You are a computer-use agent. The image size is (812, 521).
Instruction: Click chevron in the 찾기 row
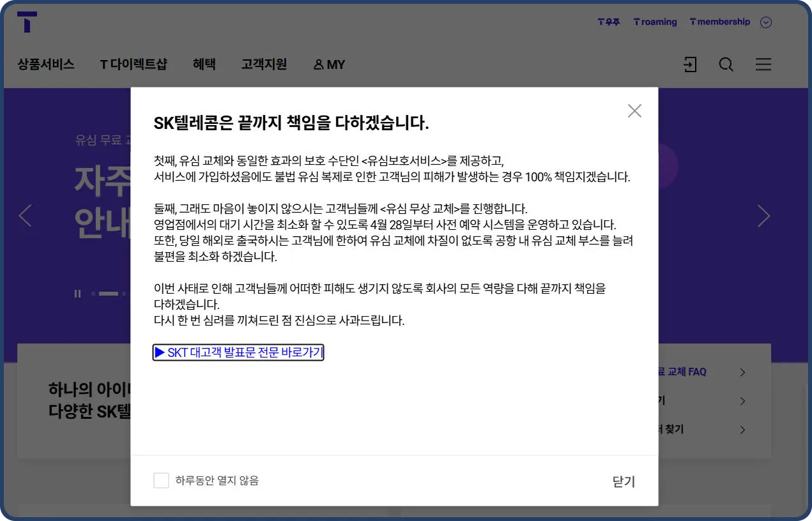742,430
